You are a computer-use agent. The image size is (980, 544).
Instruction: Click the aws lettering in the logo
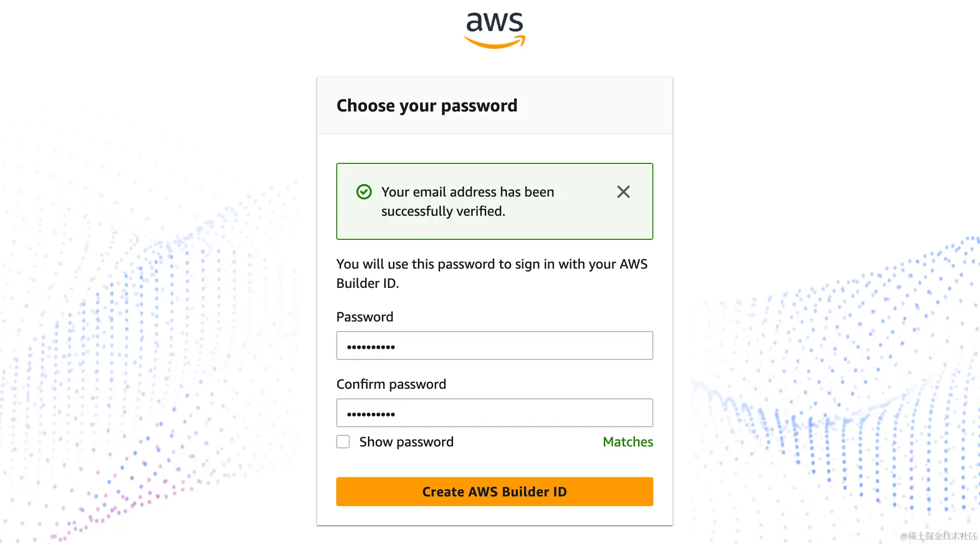point(494,22)
